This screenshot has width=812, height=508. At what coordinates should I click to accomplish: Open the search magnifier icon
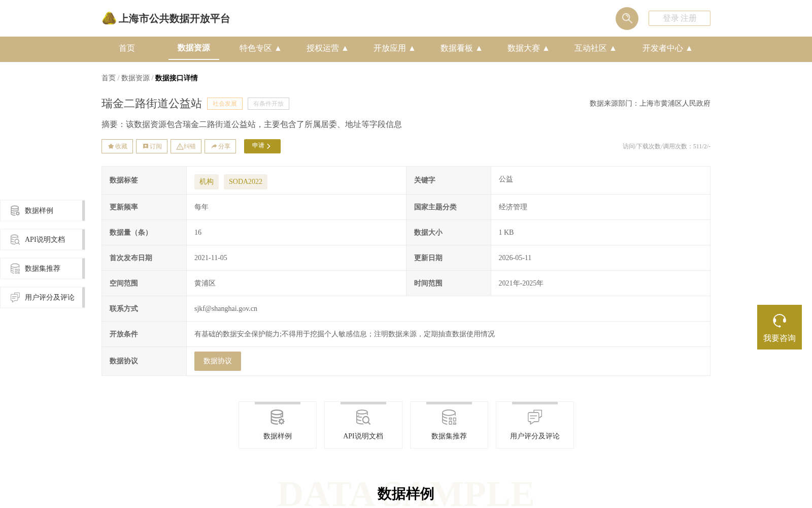627,18
